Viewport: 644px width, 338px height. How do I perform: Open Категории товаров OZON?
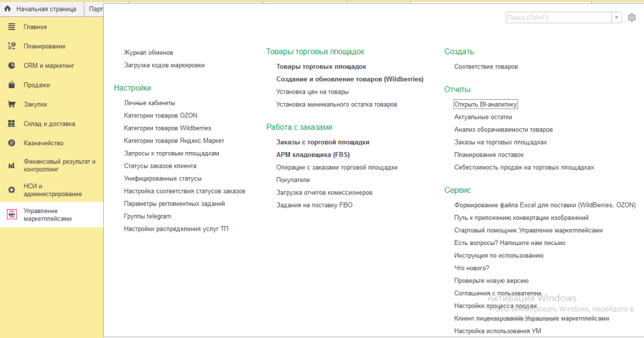(x=160, y=116)
